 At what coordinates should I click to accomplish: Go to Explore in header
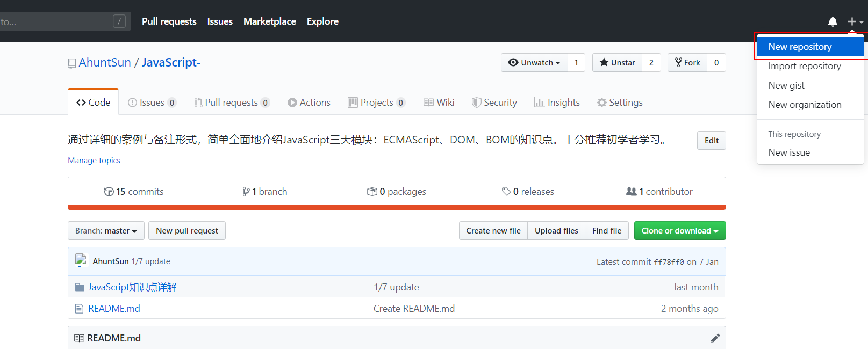point(322,21)
